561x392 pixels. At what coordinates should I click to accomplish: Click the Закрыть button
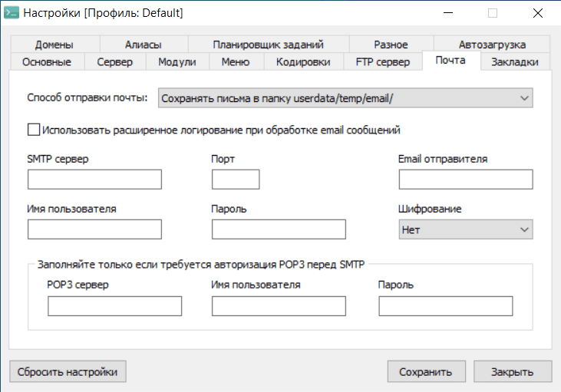coord(513,372)
